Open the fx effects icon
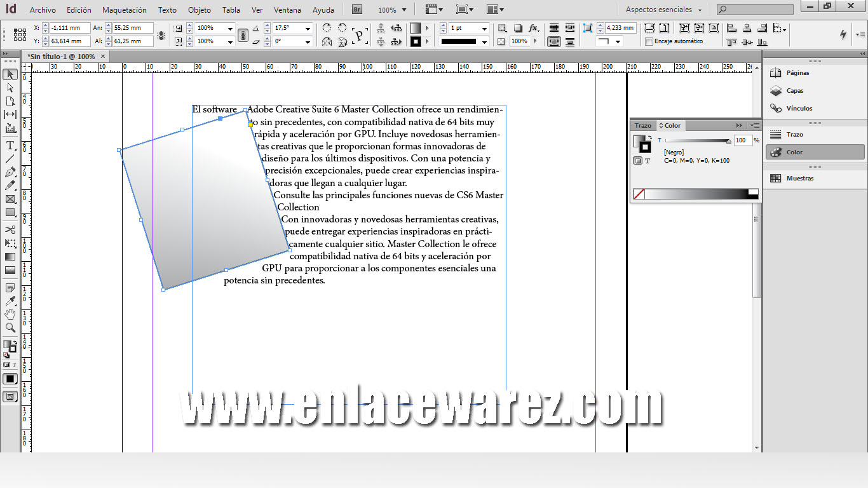Image resolution: width=868 pixels, height=488 pixels. pos(533,28)
